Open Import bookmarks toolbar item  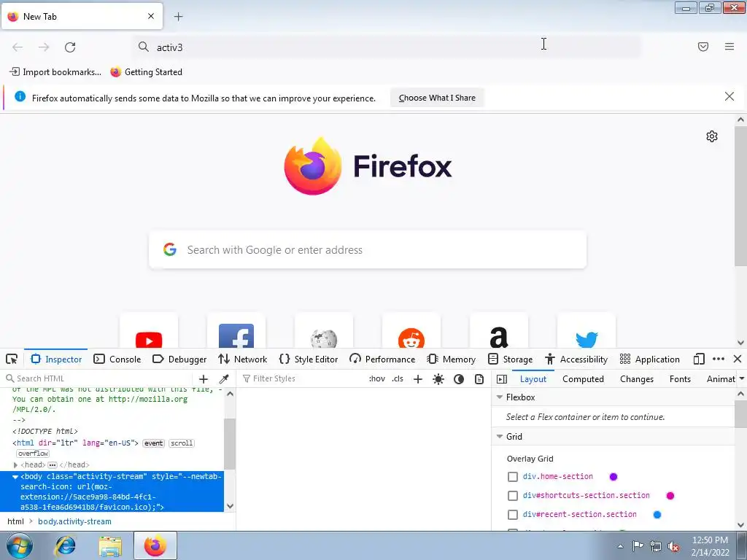click(x=55, y=72)
